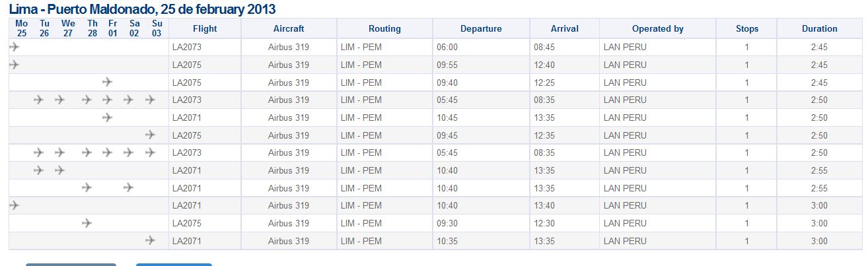The image size is (868, 266).
Task: Click the Wednesday plane icon for LA2071 10:40 flight
Action: click(60, 170)
